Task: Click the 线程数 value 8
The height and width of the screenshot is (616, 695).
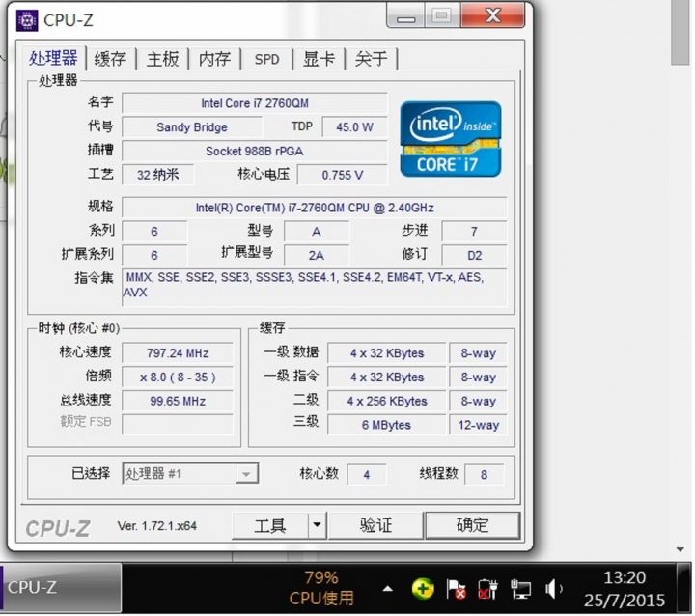Action: [x=484, y=475]
